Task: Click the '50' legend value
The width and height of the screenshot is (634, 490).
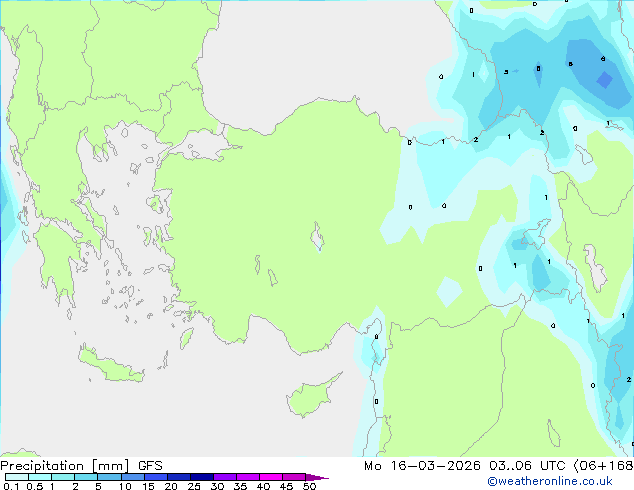Action: click(x=310, y=486)
